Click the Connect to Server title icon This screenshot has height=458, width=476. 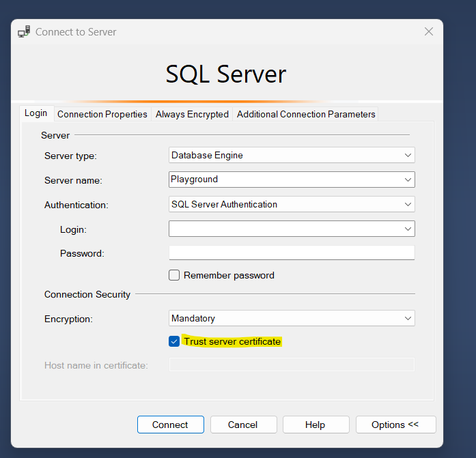(x=24, y=32)
